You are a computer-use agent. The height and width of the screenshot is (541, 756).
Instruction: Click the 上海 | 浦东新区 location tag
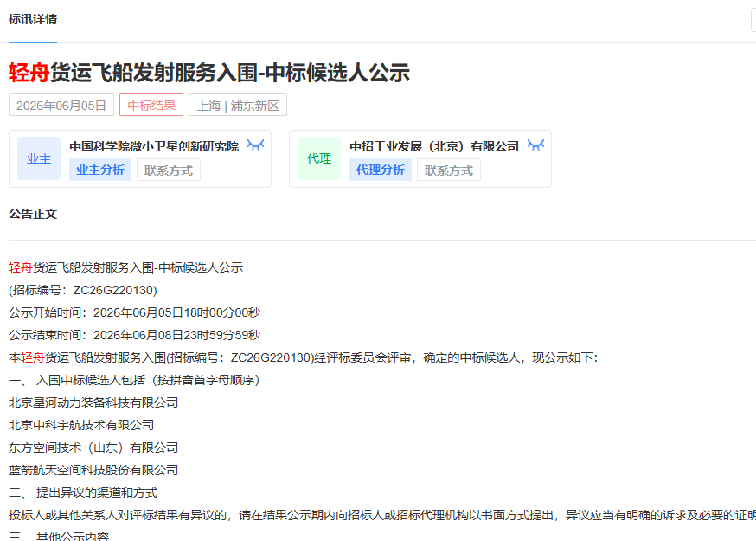238,106
